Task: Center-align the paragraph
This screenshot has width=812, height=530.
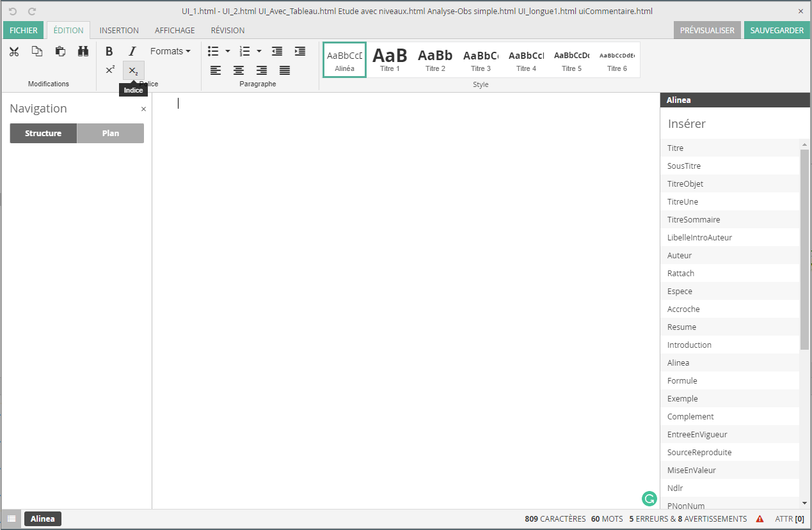Action: 239,70
